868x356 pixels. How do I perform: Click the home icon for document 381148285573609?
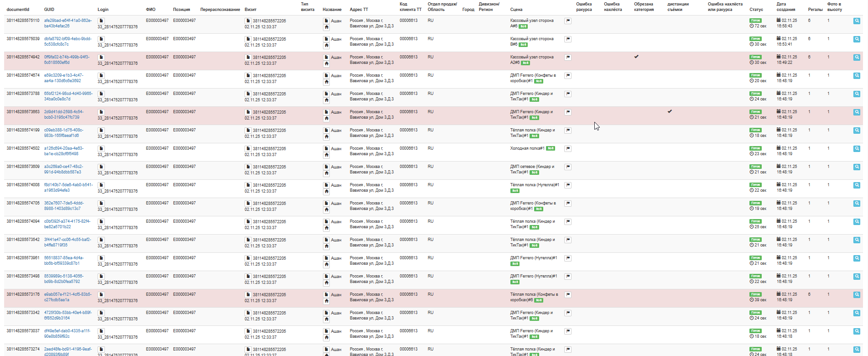[x=326, y=173]
